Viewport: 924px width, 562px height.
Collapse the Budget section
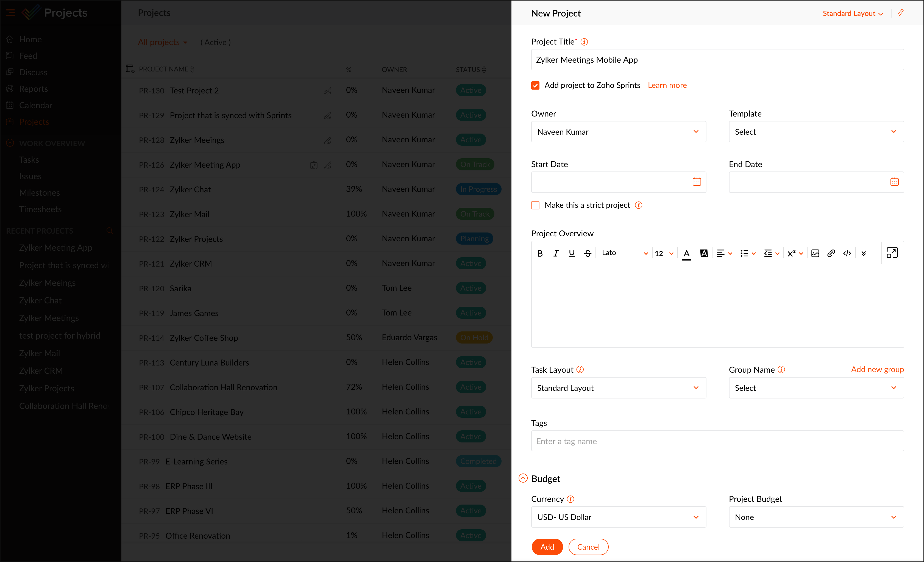coord(523,478)
